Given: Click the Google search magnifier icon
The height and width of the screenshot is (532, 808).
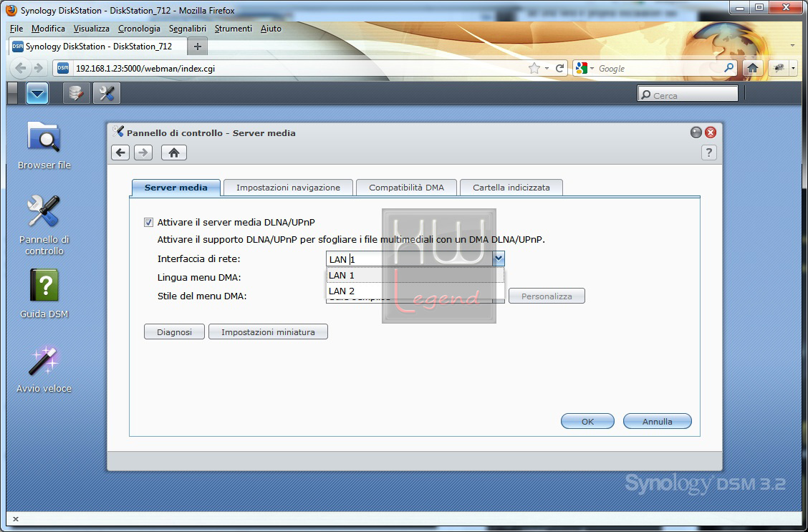Looking at the screenshot, I should pos(728,68).
